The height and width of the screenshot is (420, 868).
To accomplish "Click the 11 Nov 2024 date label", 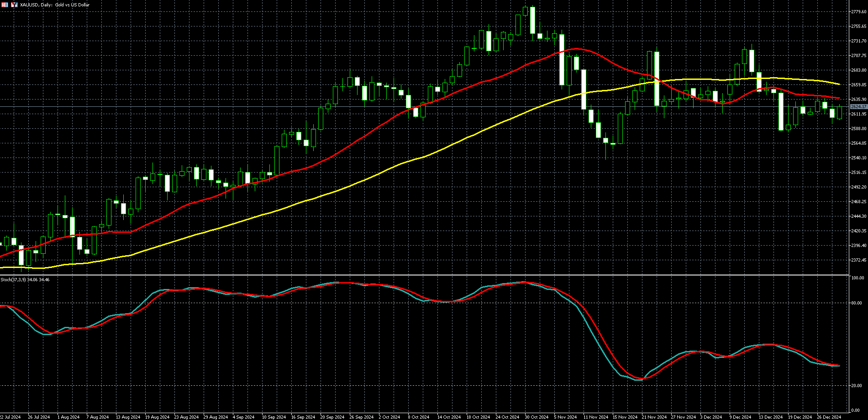I will (596, 417).
